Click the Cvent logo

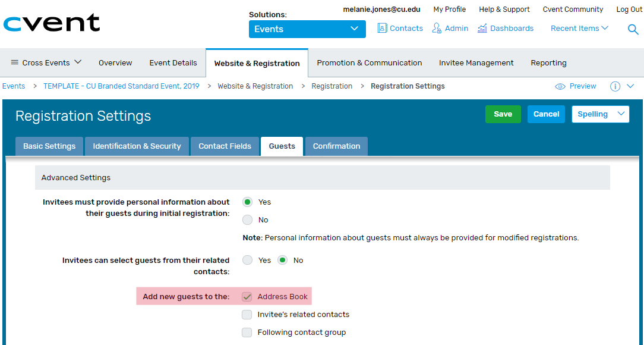(52, 23)
